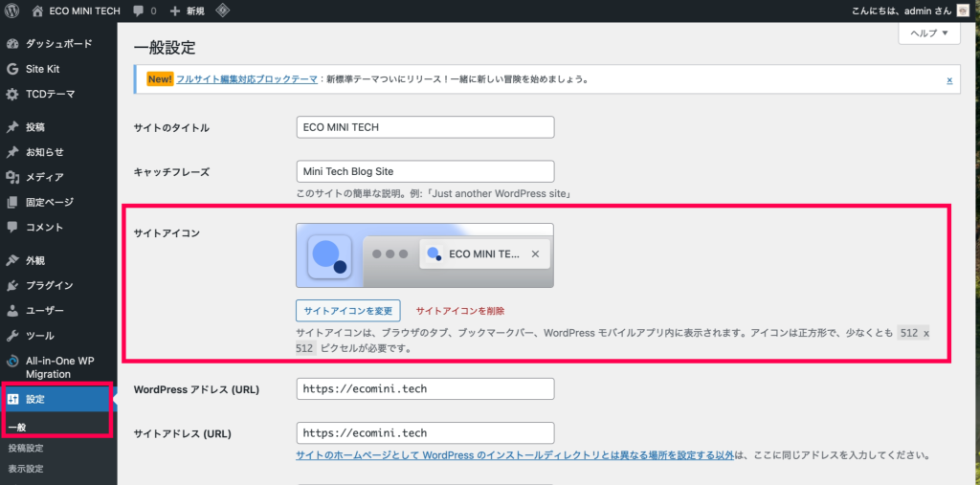Expand the ヘルプ (Help) dropdown
Viewport: 980px width, 485px height.
[927, 33]
